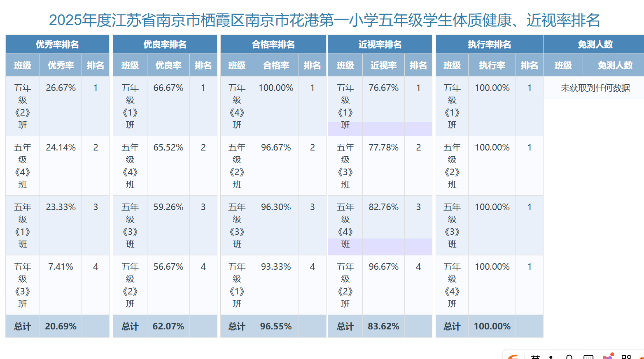Image resolution: width=644 pixels, height=359 pixels.
Task: Click the Sogou input method logo
Action: [x=513, y=357]
